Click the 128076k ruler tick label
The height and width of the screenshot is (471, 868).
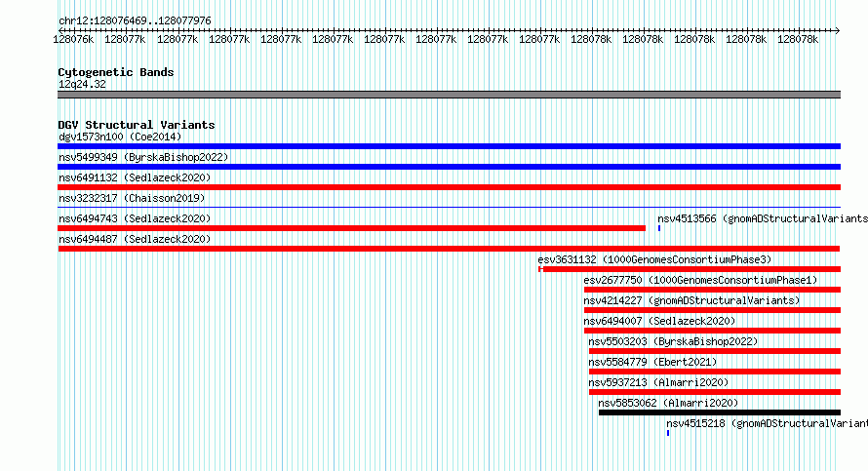coord(73,40)
